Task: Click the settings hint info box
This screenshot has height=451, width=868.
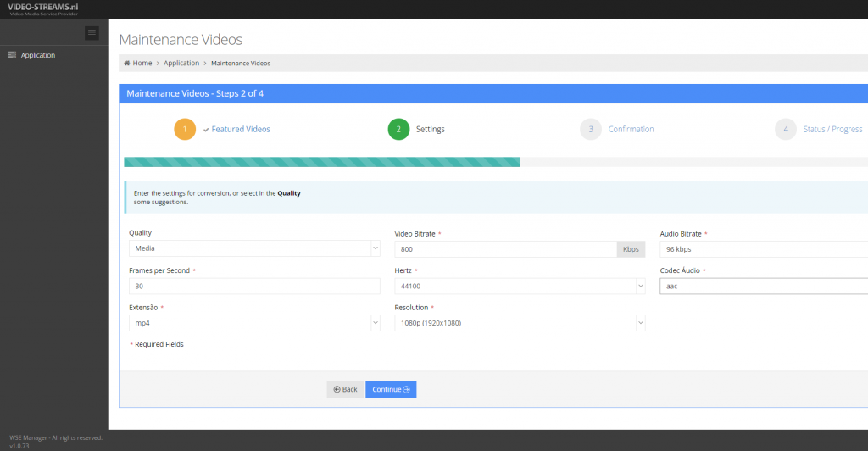Action: 496,198
